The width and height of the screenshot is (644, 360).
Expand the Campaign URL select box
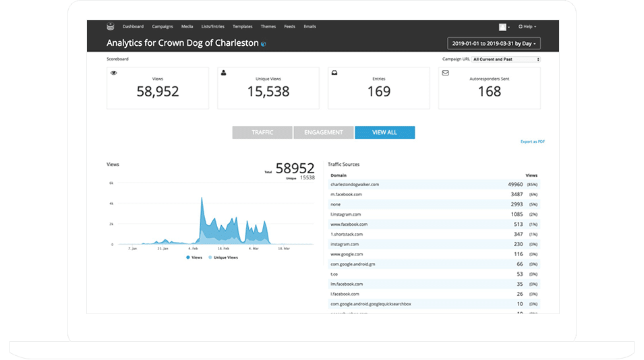click(506, 59)
